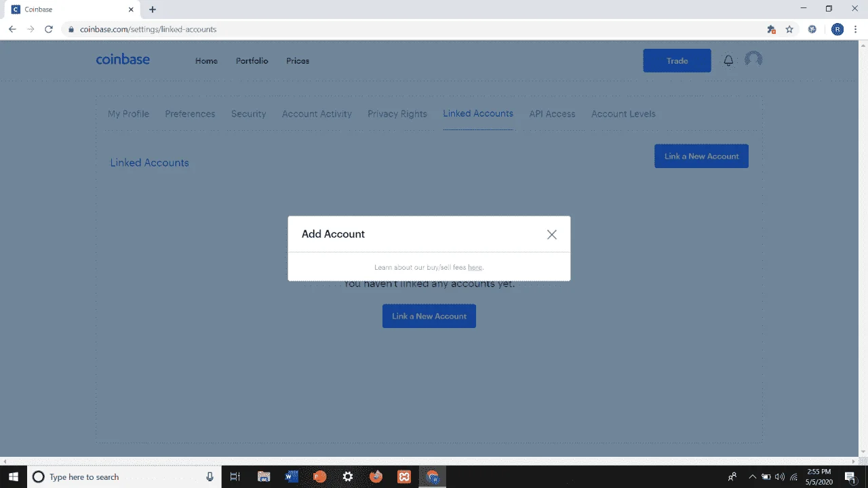The height and width of the screenshot is (488, 868).
Task: Open the 'here' fees link
Action: pos(475,268)
